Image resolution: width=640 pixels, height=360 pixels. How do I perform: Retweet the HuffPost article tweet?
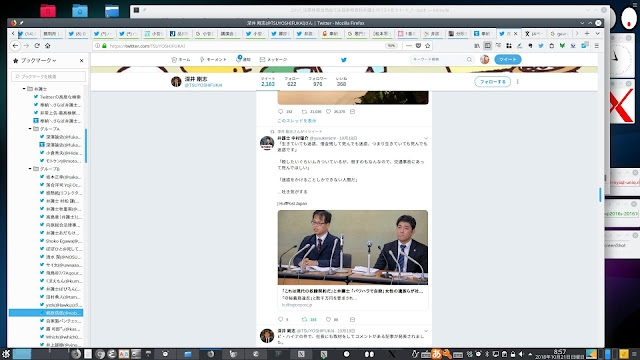(x=304, y=320)
